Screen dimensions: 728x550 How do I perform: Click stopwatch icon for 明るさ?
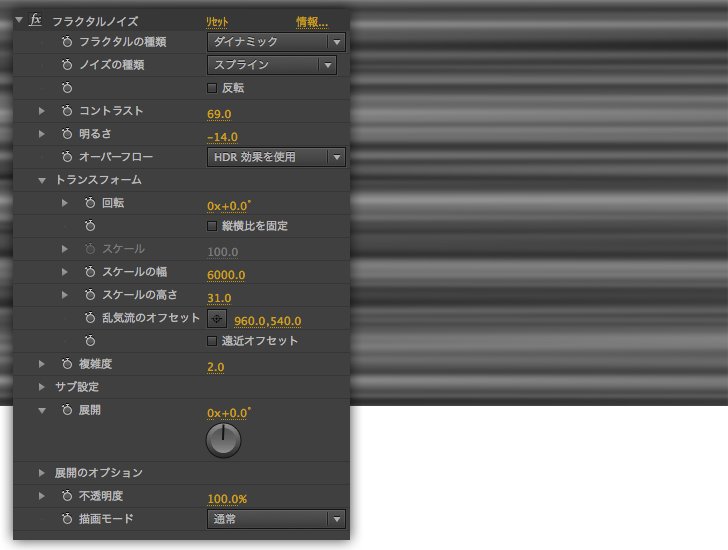click(67, 134)
